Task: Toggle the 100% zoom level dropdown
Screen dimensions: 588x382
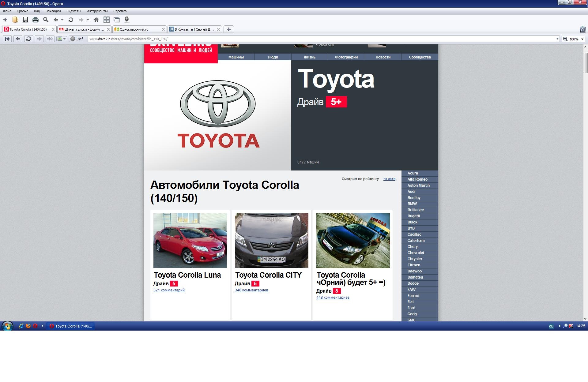Action: click(x=584, y=39)
